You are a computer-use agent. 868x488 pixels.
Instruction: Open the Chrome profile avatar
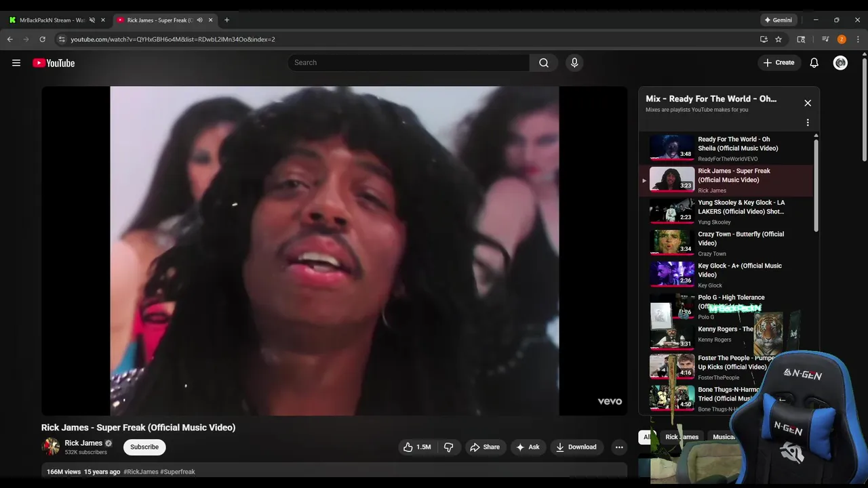point(842,39)
